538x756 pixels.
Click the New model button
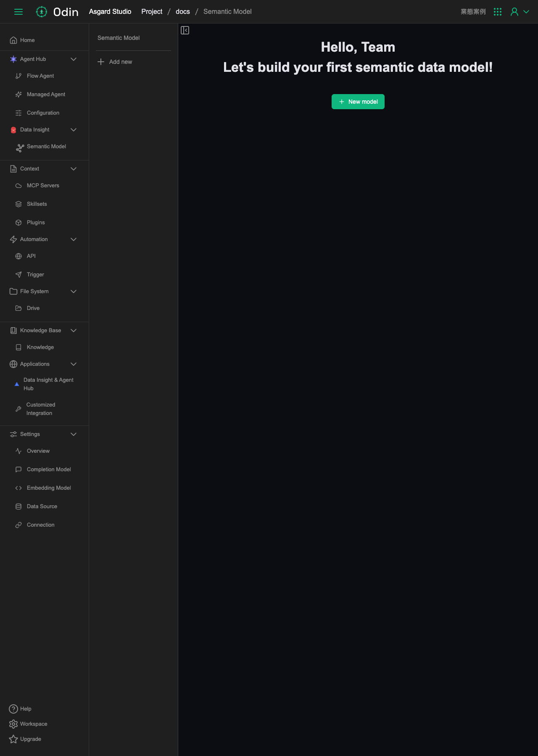(x=358, y=102)
